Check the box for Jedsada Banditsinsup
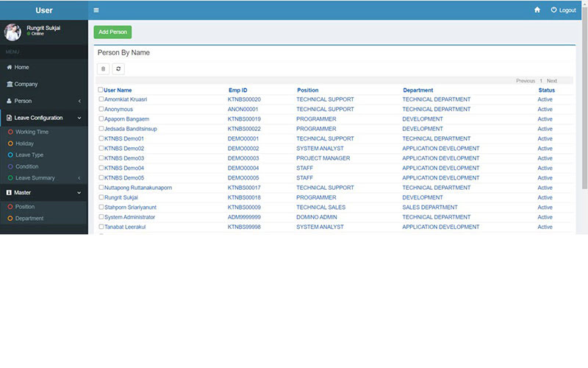Image resolution: width=588 pixels, height=368 pixels. (101, 128)
